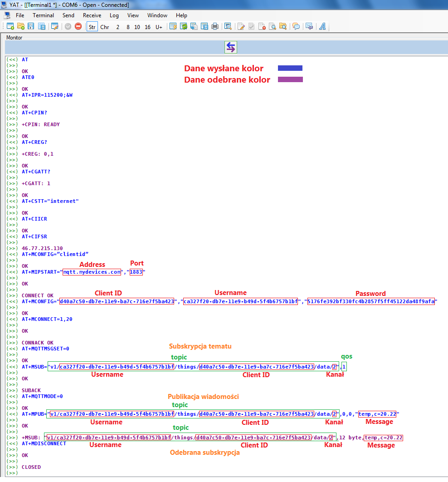Screen dimensions: 448x482
Task: Click the AT+CIICR command line
Action: click(x=34, y=219)
